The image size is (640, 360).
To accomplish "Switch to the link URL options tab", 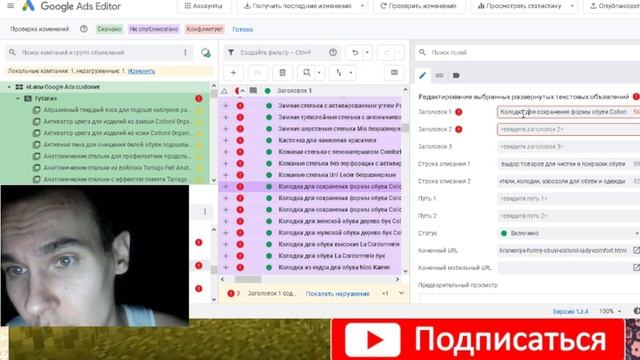I will [x=439, y=75].
